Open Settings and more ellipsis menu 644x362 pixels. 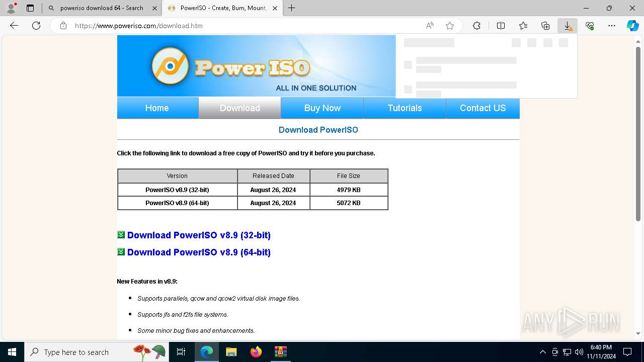click(x=612, y=26)
